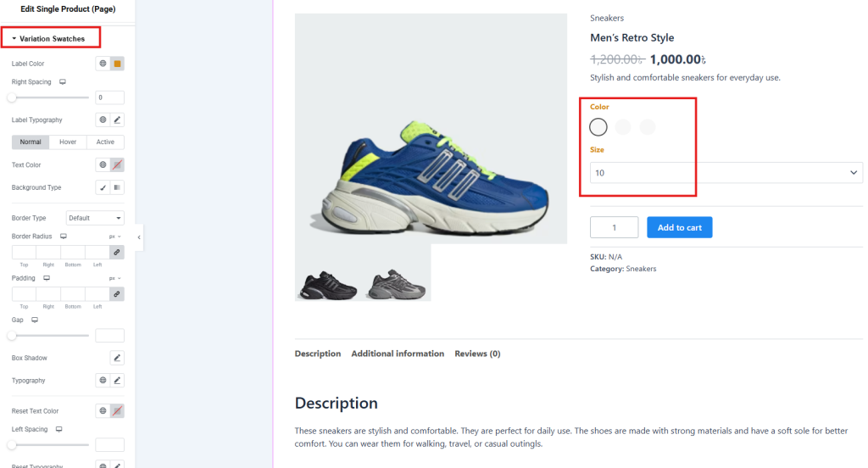Screen dimensions: 868x468
Task: Click the Add to cart button
Action: click(x=679, y=227)
